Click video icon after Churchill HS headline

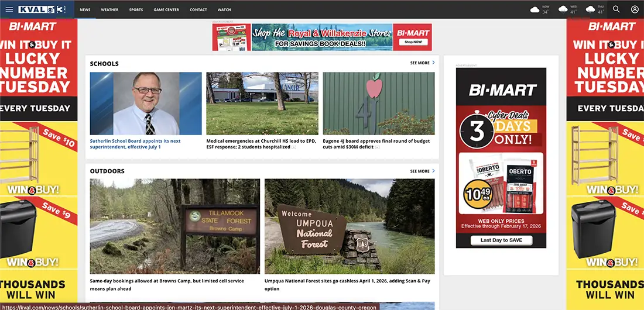point(294,147)
